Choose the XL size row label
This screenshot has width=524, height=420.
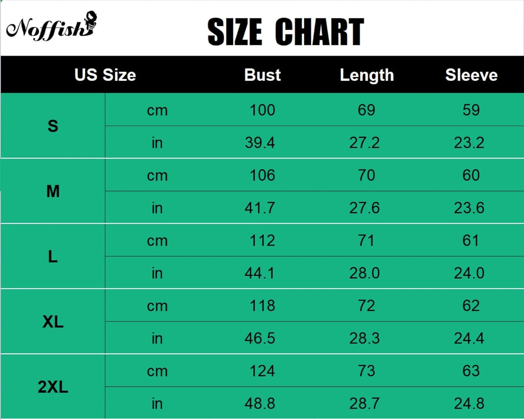pos(53,322)
